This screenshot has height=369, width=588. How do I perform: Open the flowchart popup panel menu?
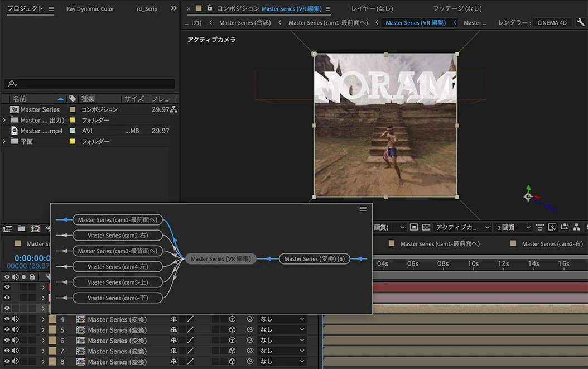click(363, 209)
